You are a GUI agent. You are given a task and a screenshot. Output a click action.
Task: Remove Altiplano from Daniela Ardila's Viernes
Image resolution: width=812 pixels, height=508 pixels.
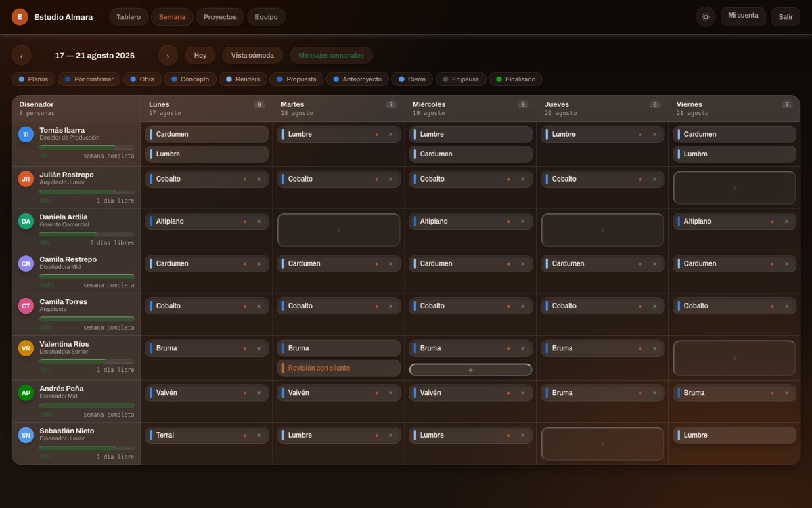tap(786, 221)
